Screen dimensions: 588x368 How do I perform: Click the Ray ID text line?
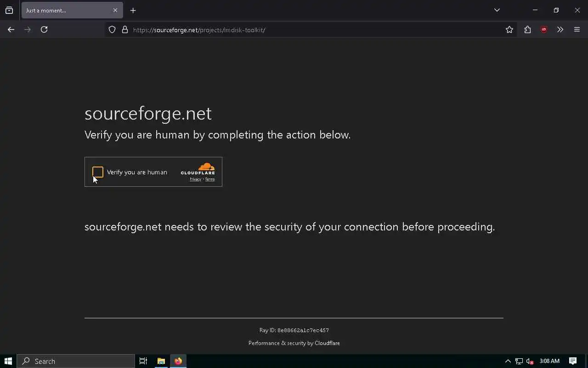coord(294,330)
